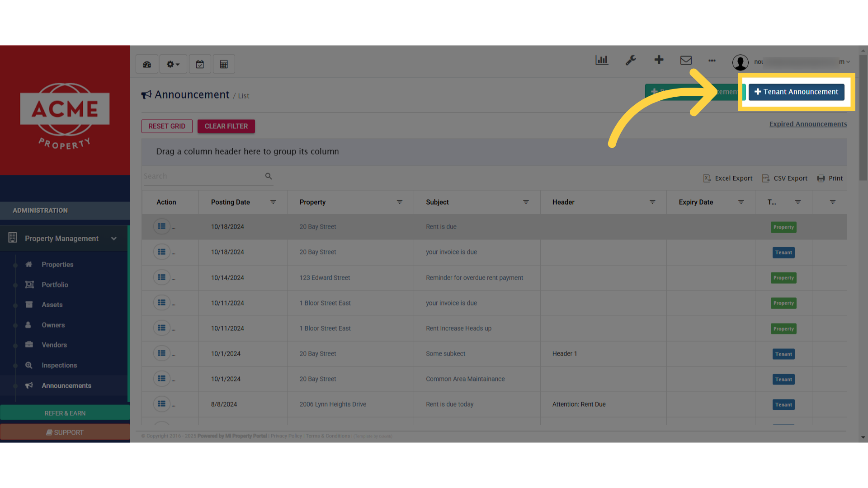Open the envelope messages icon
Image resolution: width=868 pixels, height=488 pixels.
(686, 60)
